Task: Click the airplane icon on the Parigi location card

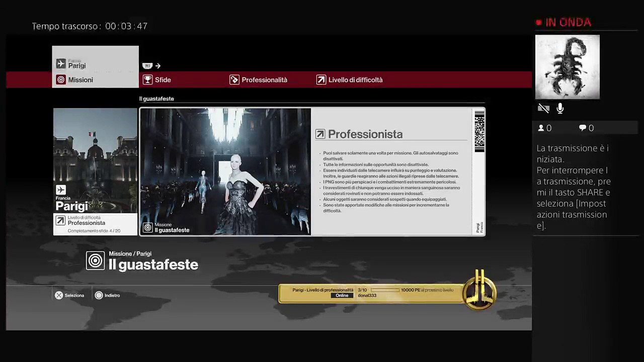Action: tap(61, 190)
